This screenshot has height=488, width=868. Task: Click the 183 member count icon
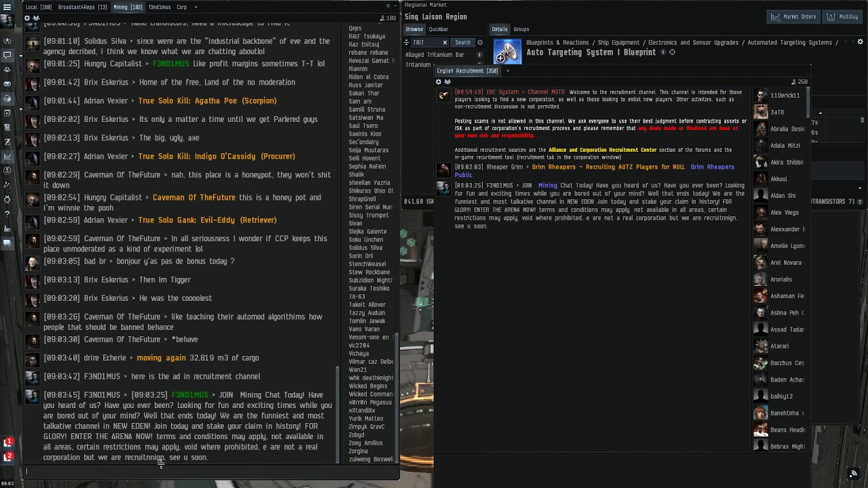(389, 18)
